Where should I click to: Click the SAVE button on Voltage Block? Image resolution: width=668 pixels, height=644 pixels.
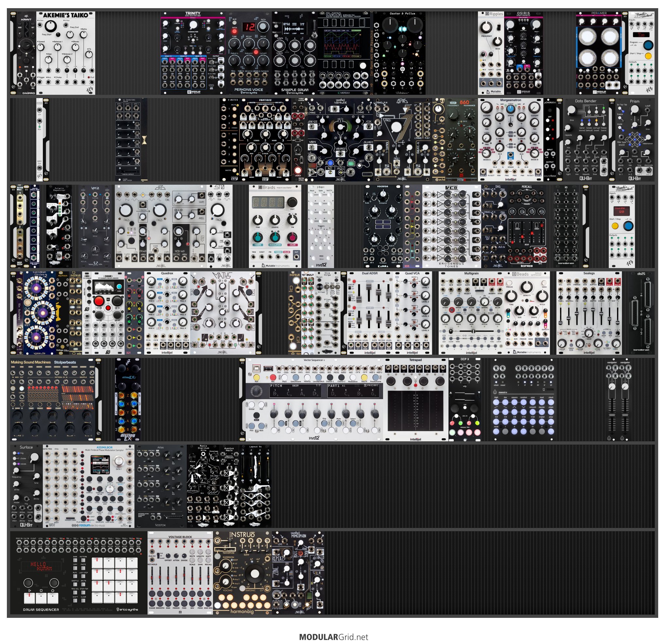(200, 559)
